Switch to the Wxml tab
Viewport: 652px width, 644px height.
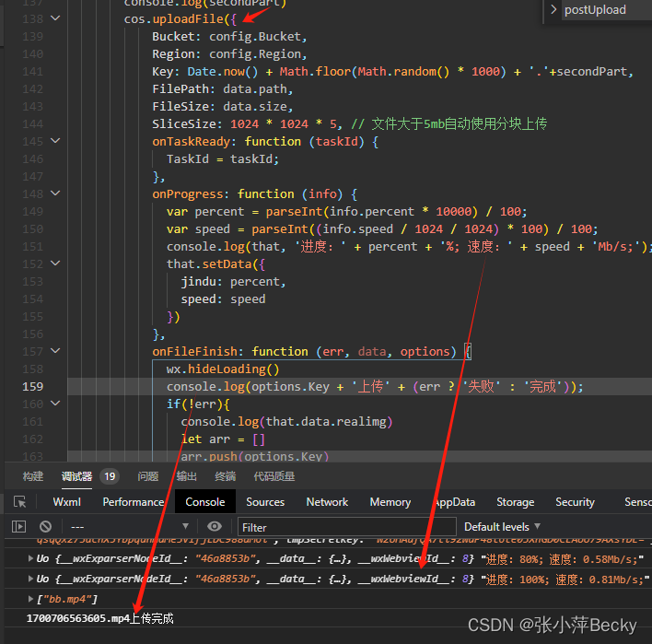point(66,502)
